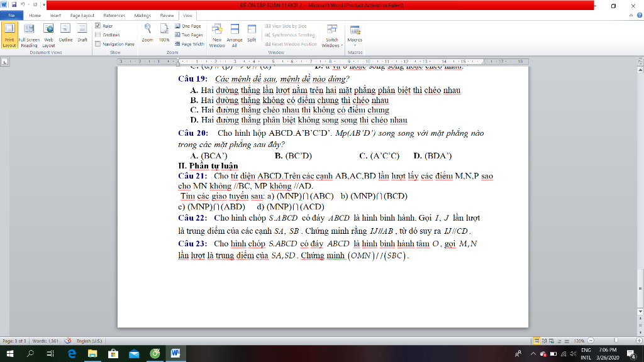The image size is (644, 362).
Task: Choose Two Pages zoom
Action: pos(189,35)
